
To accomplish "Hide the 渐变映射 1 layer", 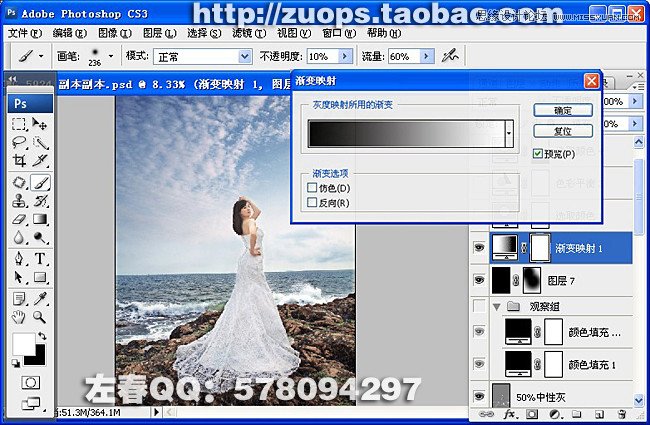I will (x=479, y=248).
